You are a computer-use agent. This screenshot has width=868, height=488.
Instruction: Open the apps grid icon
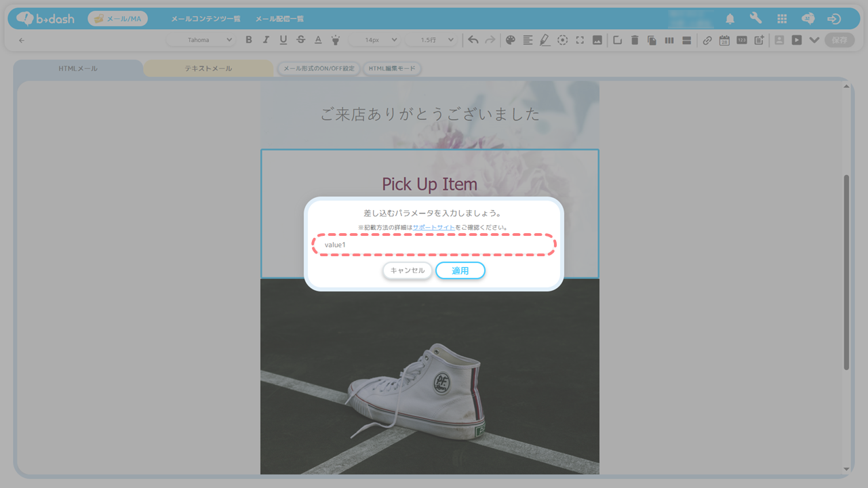782,19
